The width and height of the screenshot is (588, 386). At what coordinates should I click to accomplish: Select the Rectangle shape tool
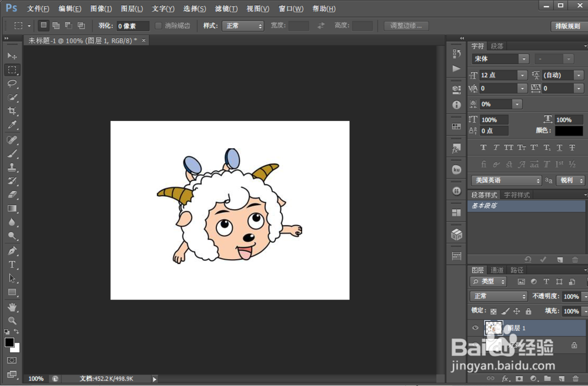click(12, 292)
